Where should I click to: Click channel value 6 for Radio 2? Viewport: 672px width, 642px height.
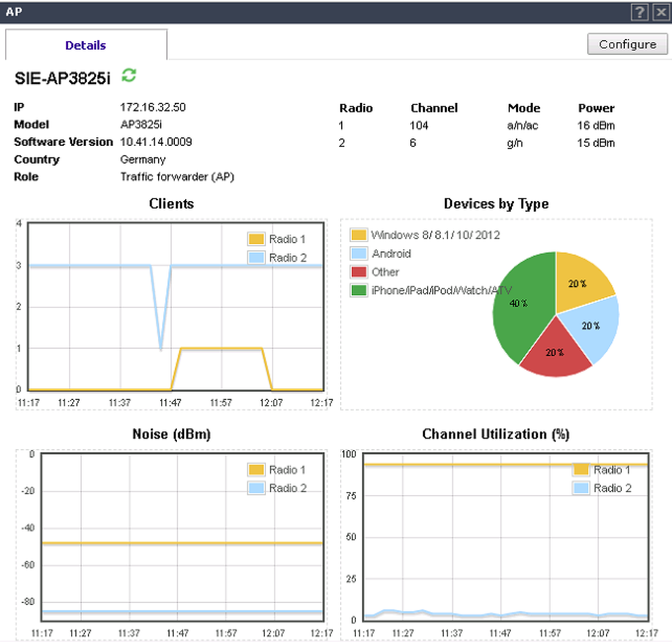[x=413, y=143]
